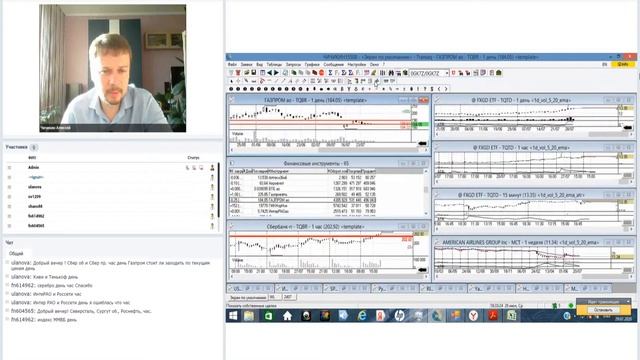Open the Windows Start button
This screenshot has width=640, height=360.
pos(233,316)
